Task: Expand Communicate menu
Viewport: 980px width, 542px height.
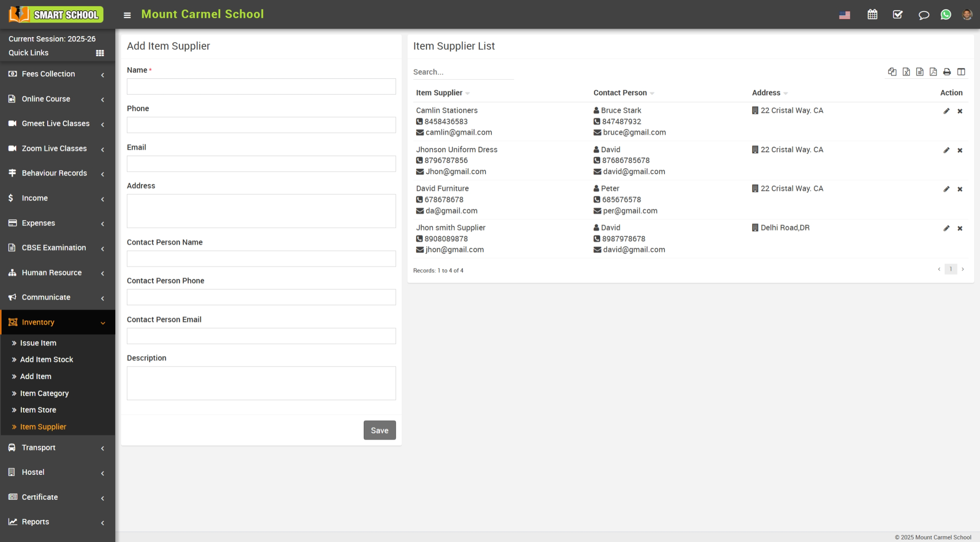Action: pyautogui.click(x=58, y=297)
